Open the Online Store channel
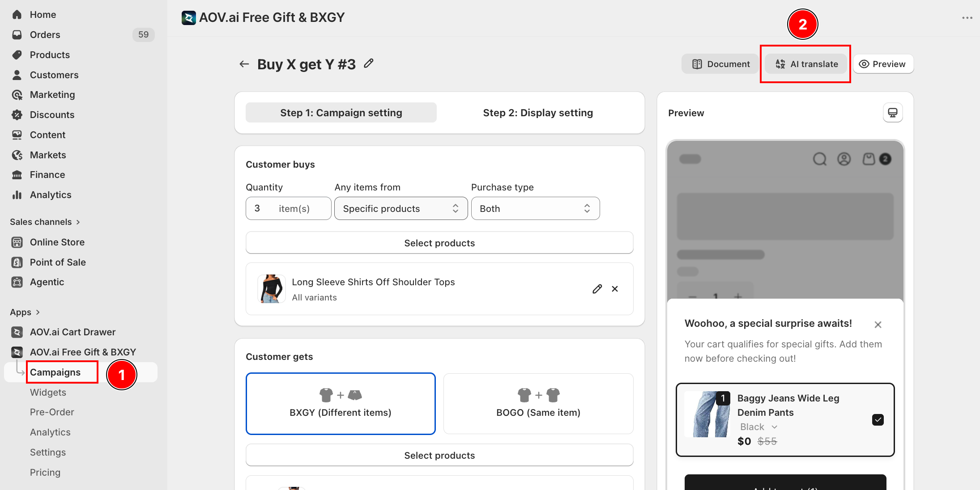The image size is (980, 490). [57, 242]
